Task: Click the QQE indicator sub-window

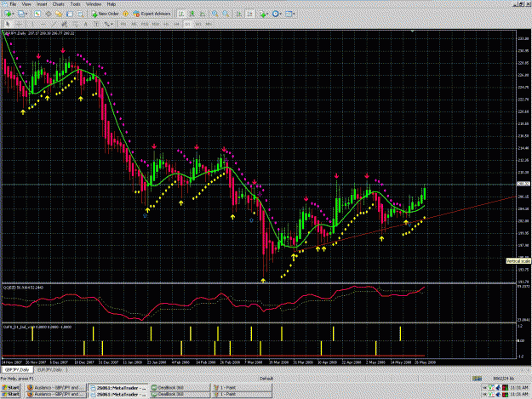Action: (258, 304)
